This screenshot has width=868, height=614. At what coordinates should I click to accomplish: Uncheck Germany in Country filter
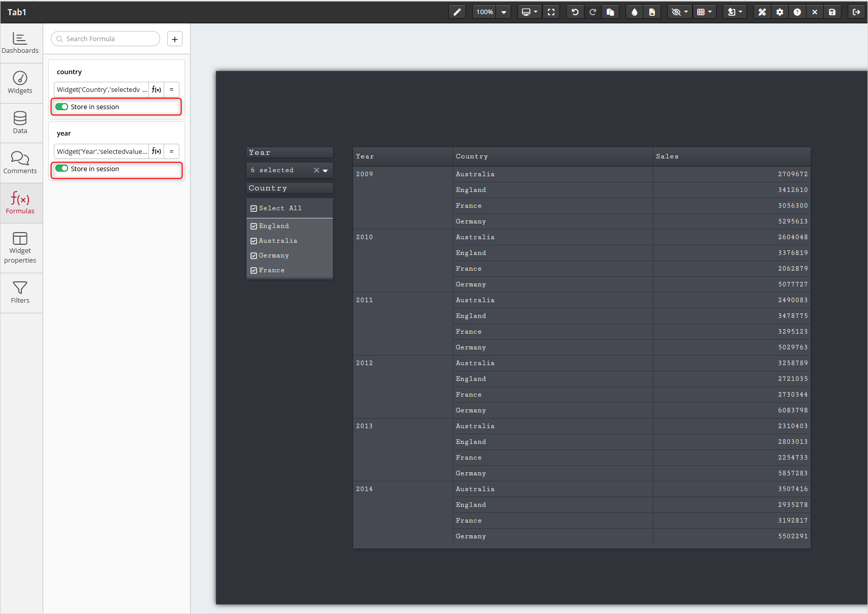(x=254, y=256)
